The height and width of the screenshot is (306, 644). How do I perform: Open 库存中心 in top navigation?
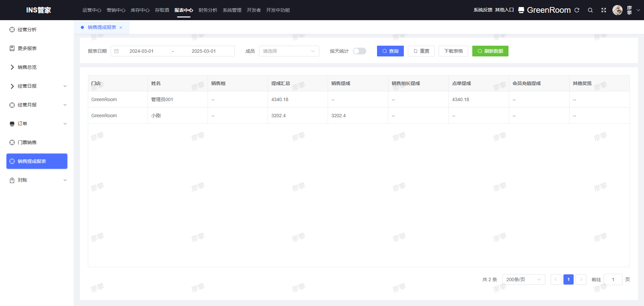(140, 10)
